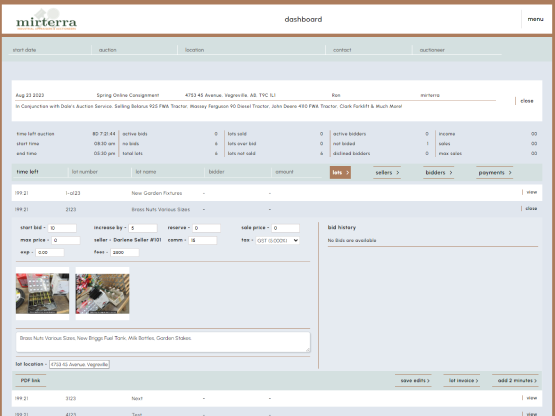Select the highlighted lots tab
Viewport: 555px width, 416px height.
[340, 172]
